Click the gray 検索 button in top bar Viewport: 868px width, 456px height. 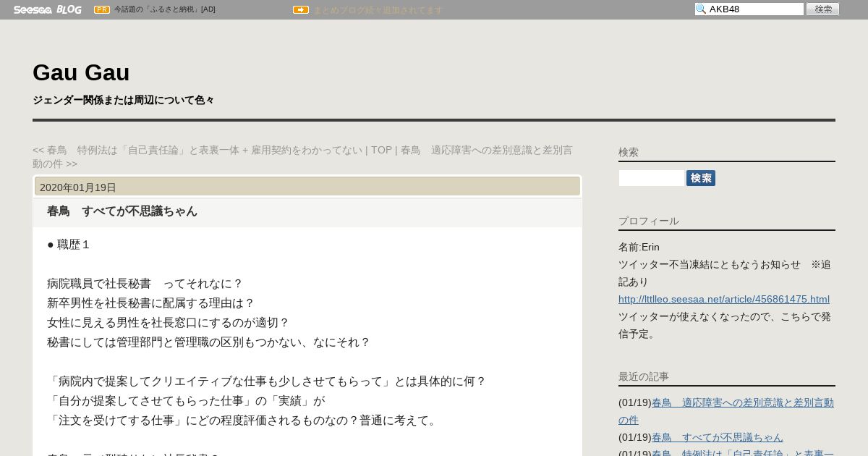pos(822,9)
